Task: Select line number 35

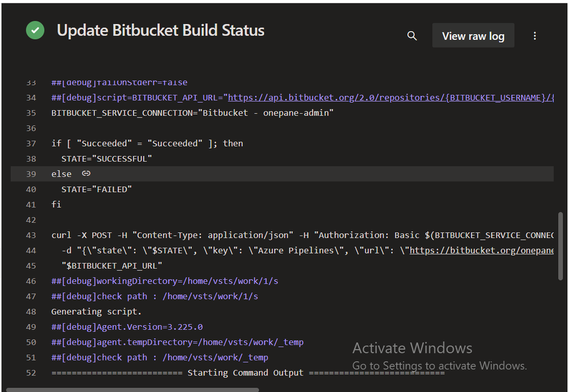Action: click(x=31, y=113)
